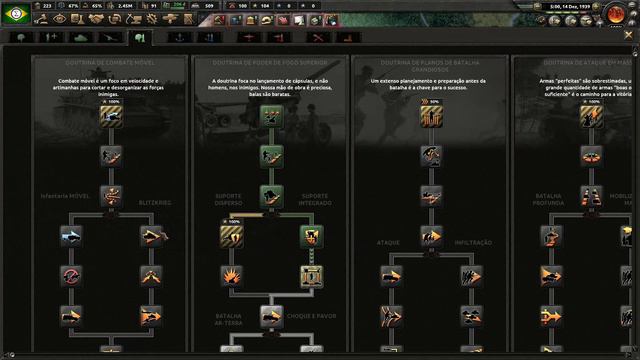
Task: Open the Decisions gavel icon
Action: click(41, 19)
